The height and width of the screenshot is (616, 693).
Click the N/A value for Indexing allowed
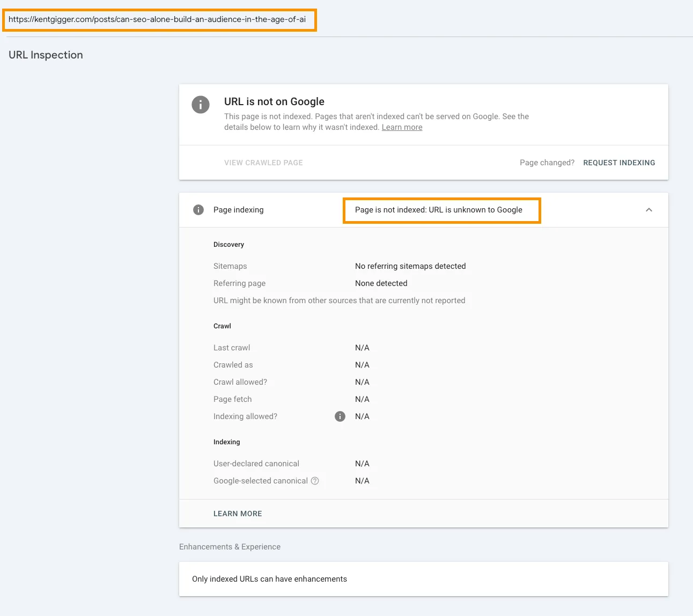click(362, 416)
